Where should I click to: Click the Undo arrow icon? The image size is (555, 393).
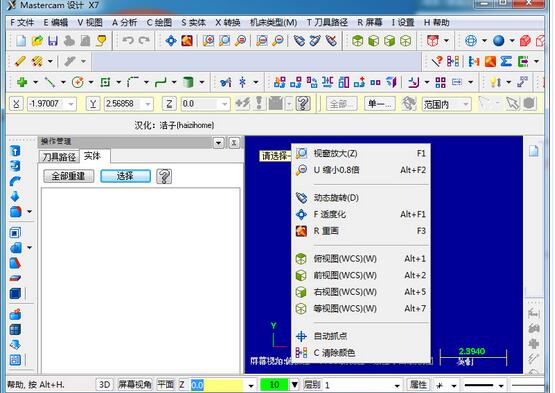click(128, 41)
